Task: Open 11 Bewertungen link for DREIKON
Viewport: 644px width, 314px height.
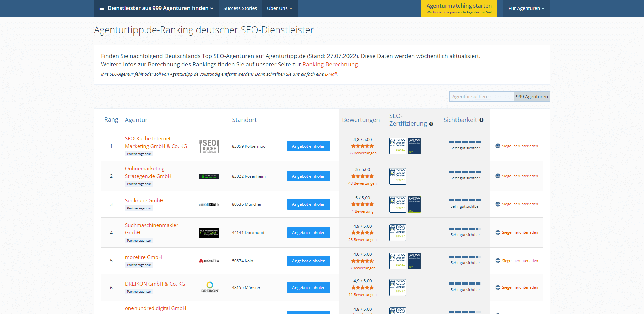Action: pos(362,295)
